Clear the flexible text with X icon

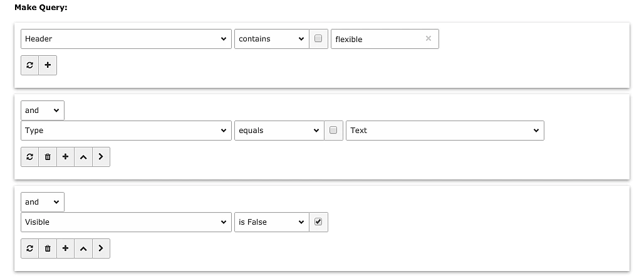pos(428,39)
